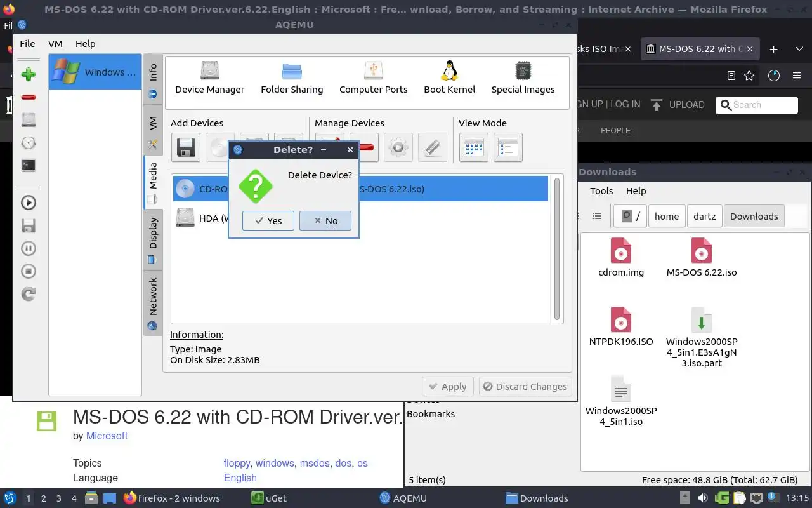This screenshot has height=508, width=812.
Task: Confirm deletion with Yes button
Action: (268, 220)
